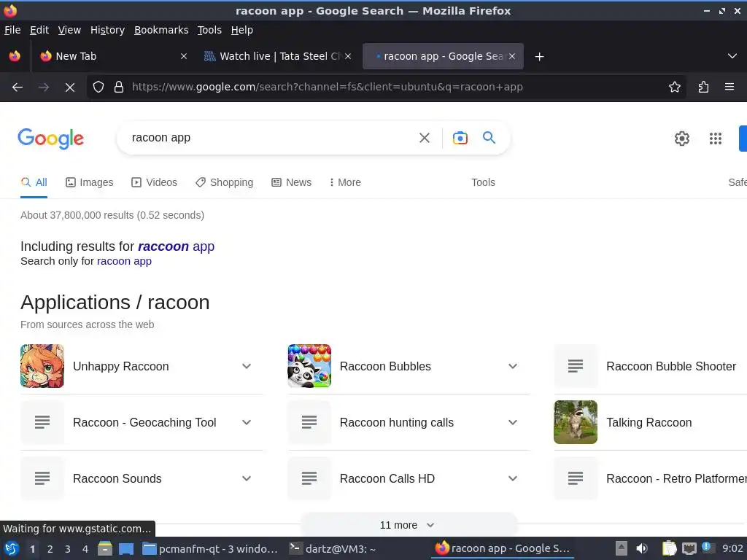The image size is (747, 560).
Task: Search only for 'racoon app' link
Action: point(124,261)
